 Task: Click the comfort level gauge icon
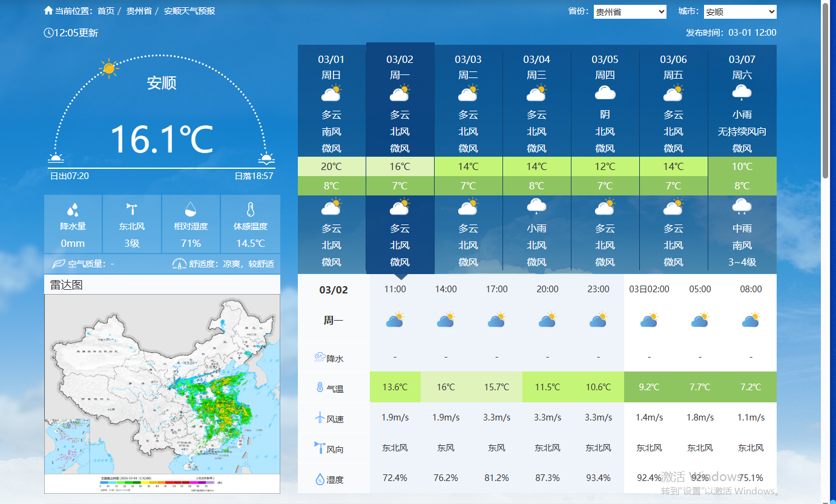179,264
